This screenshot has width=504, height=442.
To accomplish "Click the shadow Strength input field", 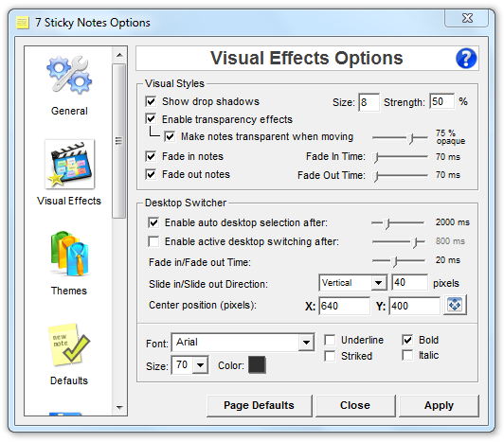I will point(442,102).
